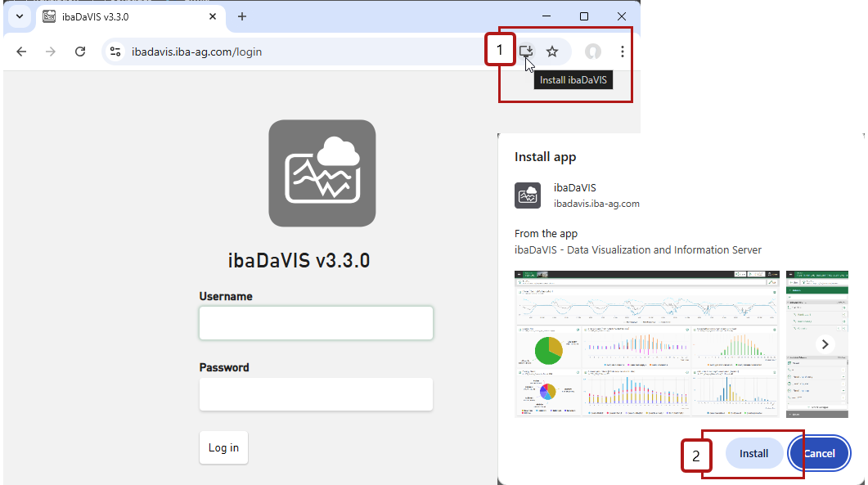868x485 pixels.
Task: Maximize the browser window
Action: click(x=584, y=16)
